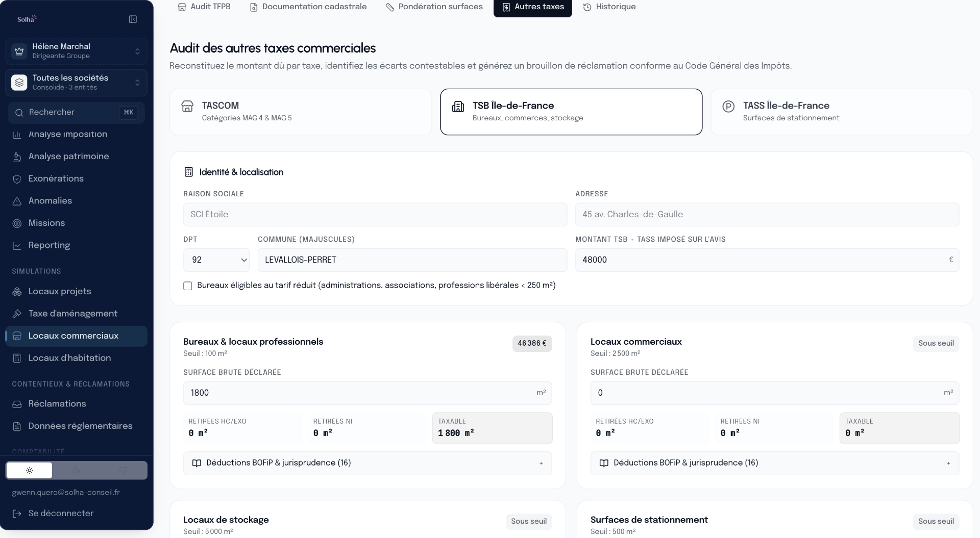
Task: Click gwenn.quero@solha-conseil.fr email text
Action: (x=66, y=493)
